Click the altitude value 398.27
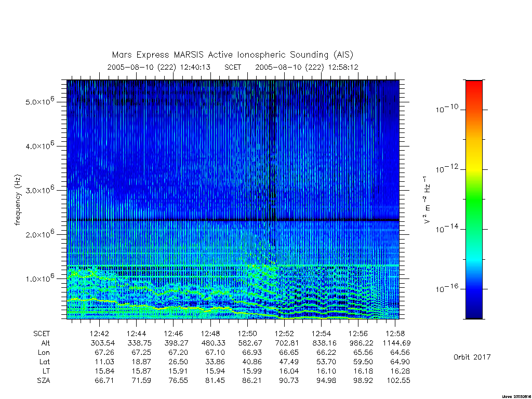Screen dimensions: 532x399 (177, 343)
